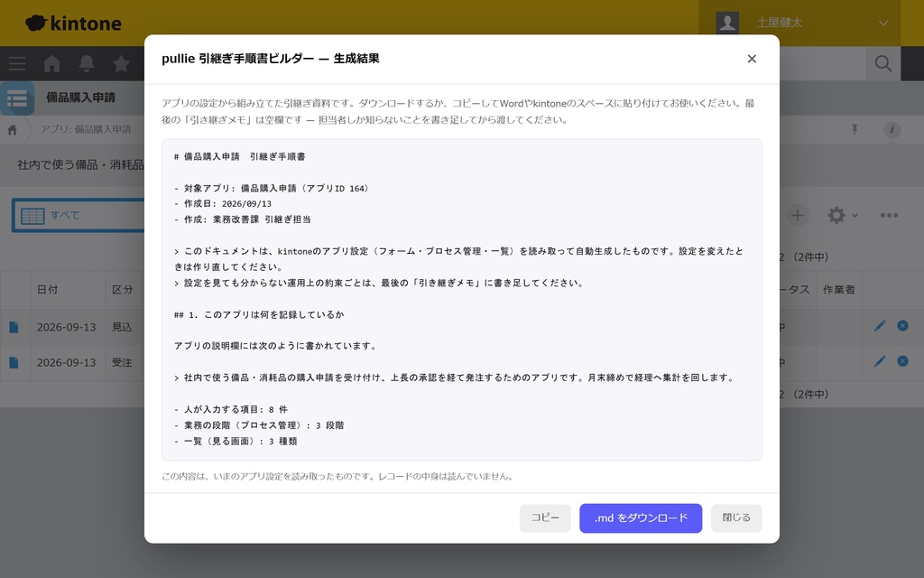Screen dimensions: 924x578
Task: Click the line 対象アプリ: 備品購入申請（アプリID 164）
Action: pyautogui.click(x=273, y=189)
